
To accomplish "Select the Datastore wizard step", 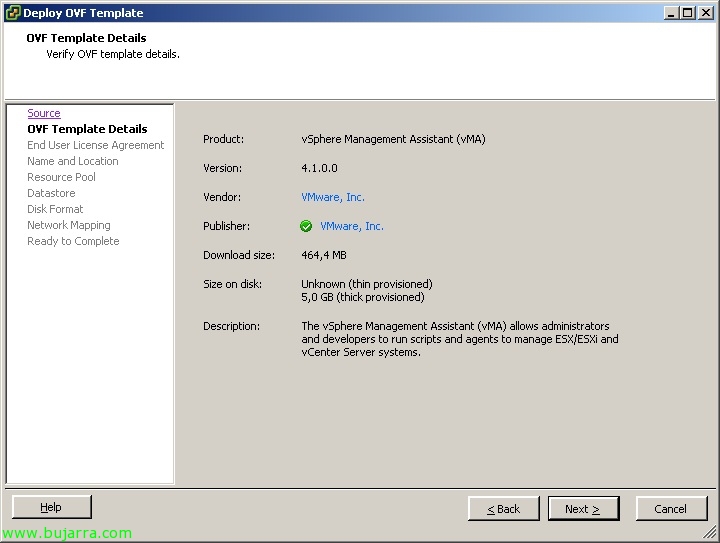I will pos(51,193).
